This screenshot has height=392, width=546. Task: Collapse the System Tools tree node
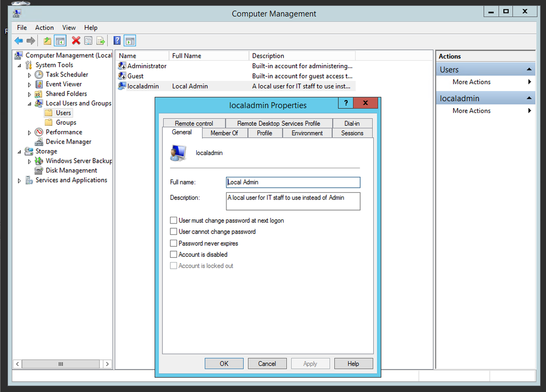point(19,66)
